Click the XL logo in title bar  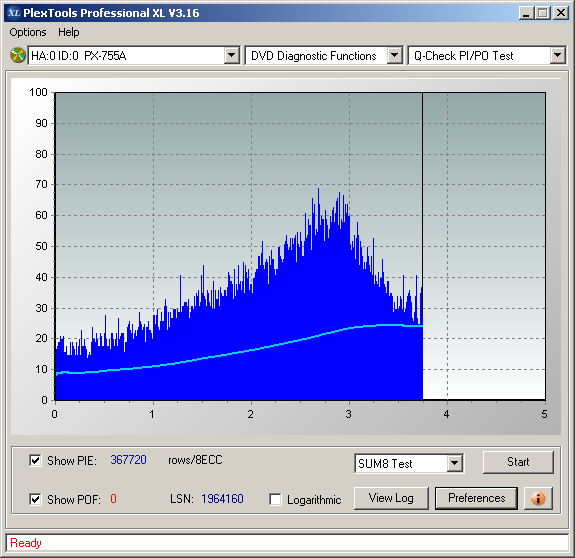pos(14,13)
